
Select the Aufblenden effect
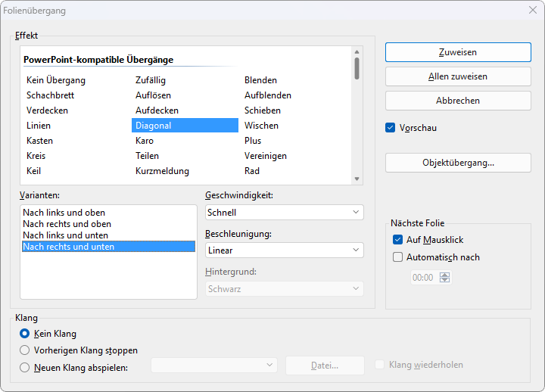click(268, 95)
